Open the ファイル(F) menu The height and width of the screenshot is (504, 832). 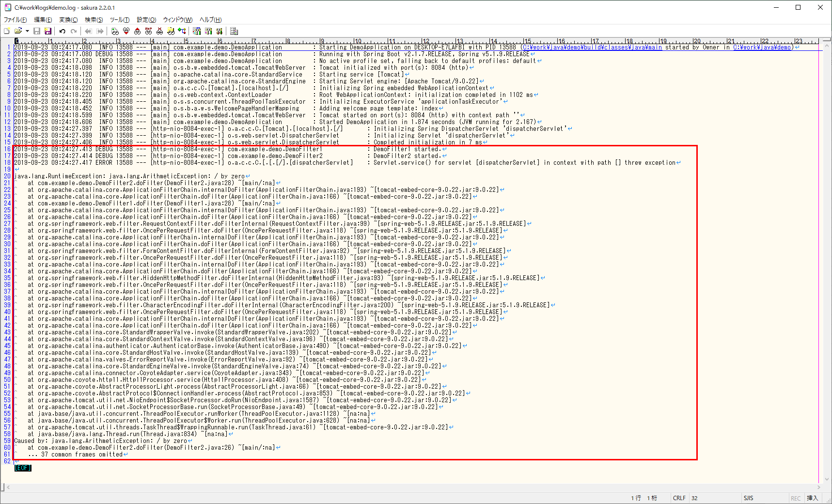(x=16, y=20)
